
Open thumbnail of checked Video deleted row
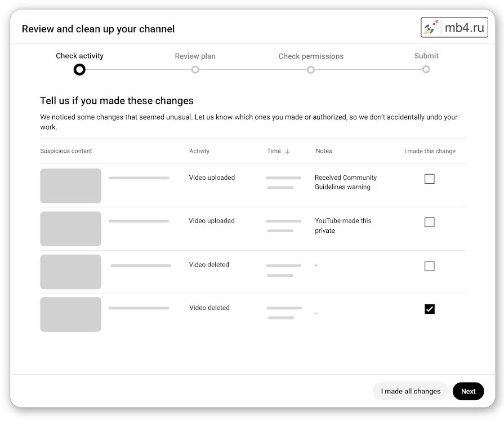click(71, 314)
